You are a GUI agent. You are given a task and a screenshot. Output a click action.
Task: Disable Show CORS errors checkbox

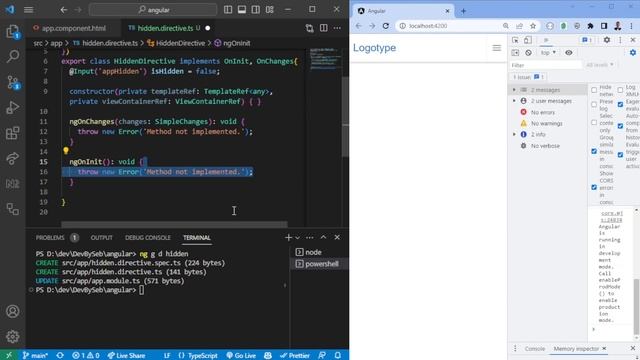[594, 187]
